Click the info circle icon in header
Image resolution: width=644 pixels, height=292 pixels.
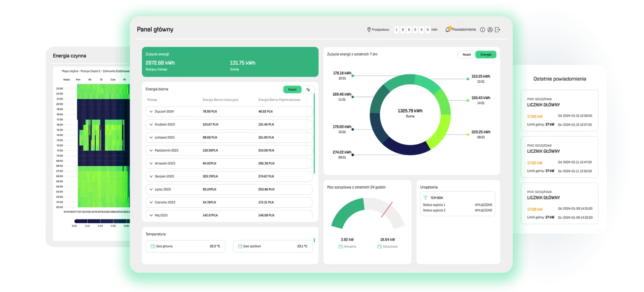point(482,30)
